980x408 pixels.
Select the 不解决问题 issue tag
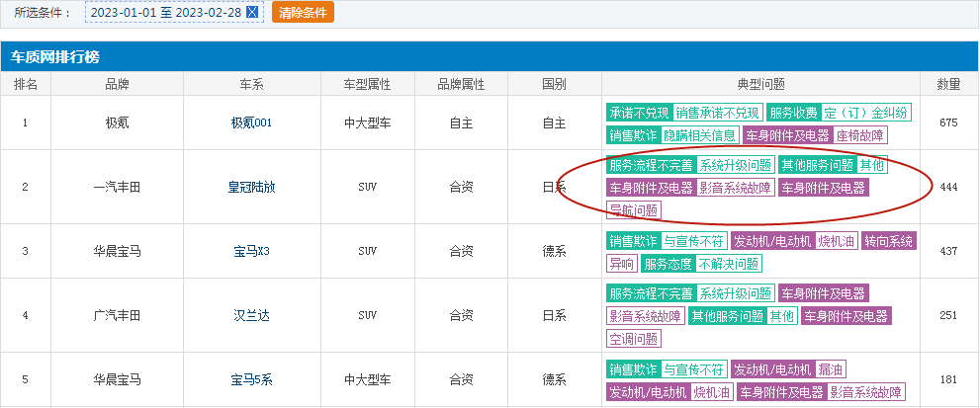(729, 264)
